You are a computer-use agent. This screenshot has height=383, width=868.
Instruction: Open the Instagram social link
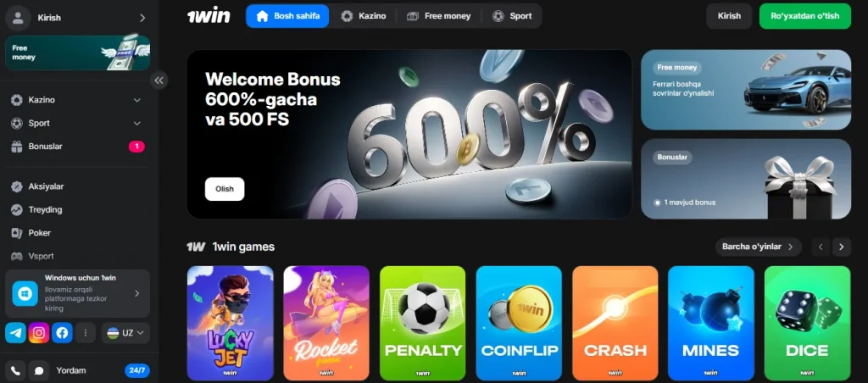click(x=39, y=333)
